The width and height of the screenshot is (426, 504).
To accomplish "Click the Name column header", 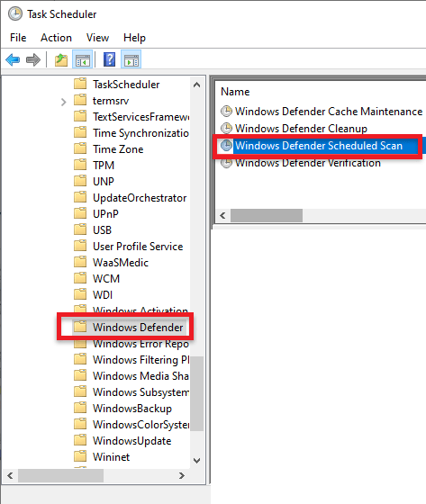I will coord(235,92).
